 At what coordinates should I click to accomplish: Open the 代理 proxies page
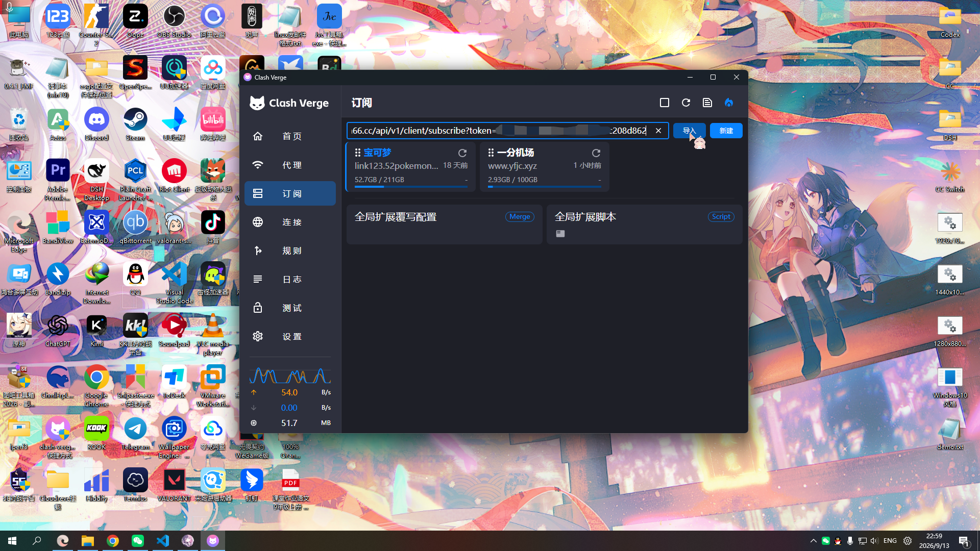(x=290, y=165)
